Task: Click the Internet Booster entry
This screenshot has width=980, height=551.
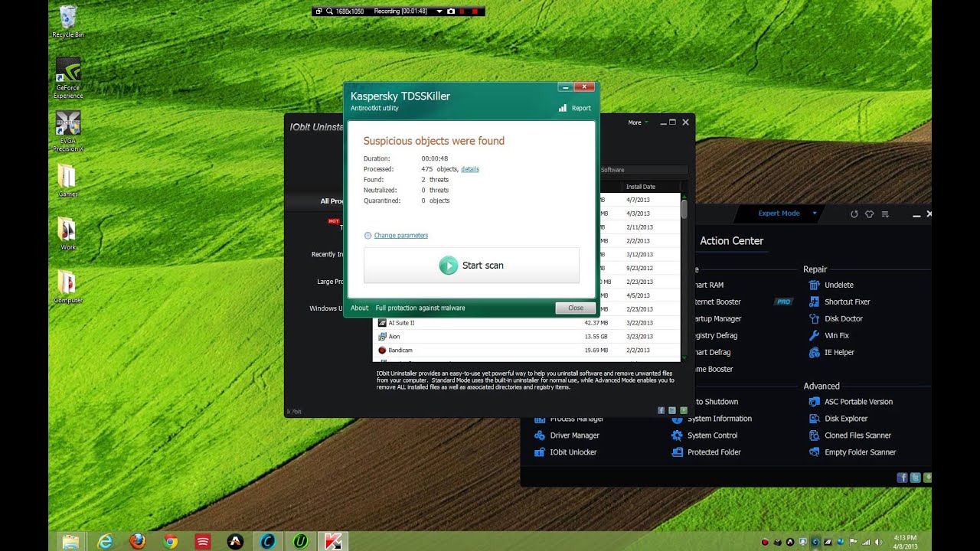Action: (x=717, y=302)
